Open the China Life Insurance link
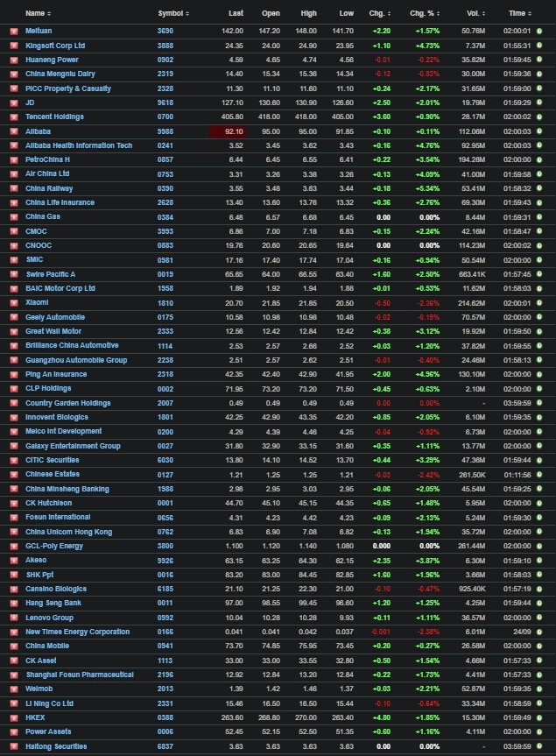The image size is (556, 756). coord(60,202)
